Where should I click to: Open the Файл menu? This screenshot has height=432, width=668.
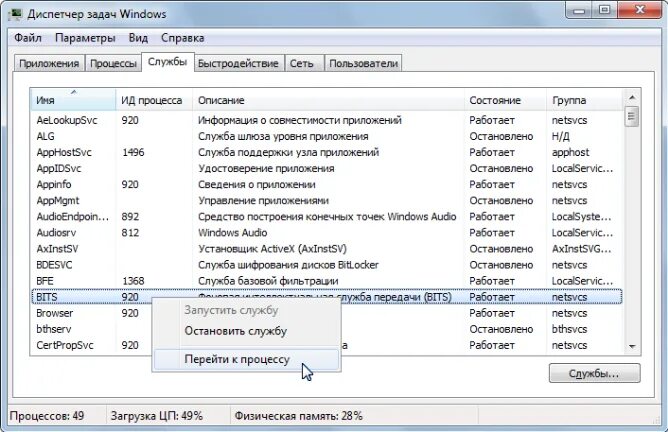click(x=28, y=38)
